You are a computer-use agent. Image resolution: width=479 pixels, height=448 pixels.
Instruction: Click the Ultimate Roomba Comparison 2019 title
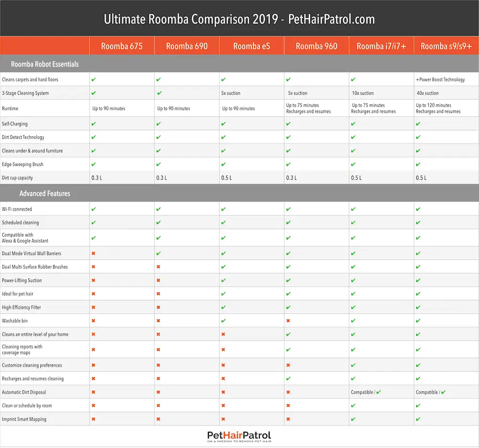[x=239, y=19]
